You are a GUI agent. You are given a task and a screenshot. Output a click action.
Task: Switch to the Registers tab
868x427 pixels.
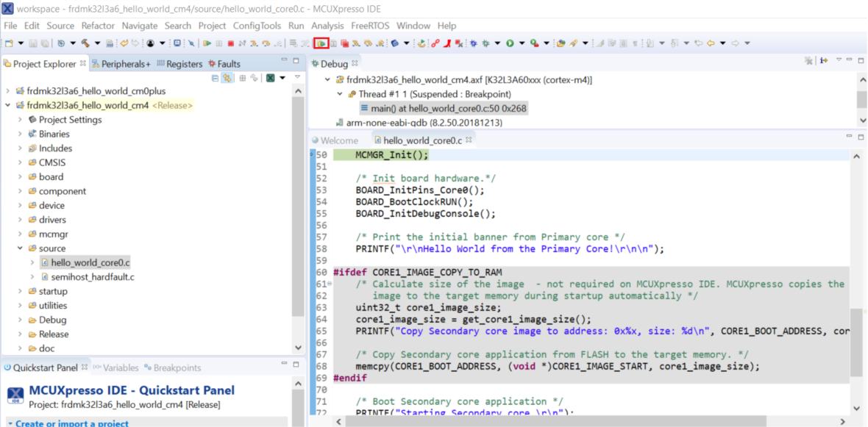[180, 64]
